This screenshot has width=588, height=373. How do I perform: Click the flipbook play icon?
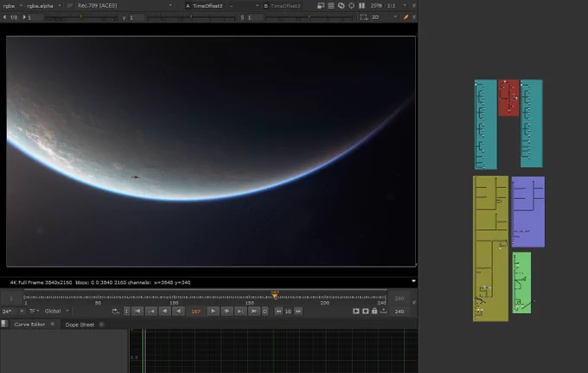[x=356, y=311]
